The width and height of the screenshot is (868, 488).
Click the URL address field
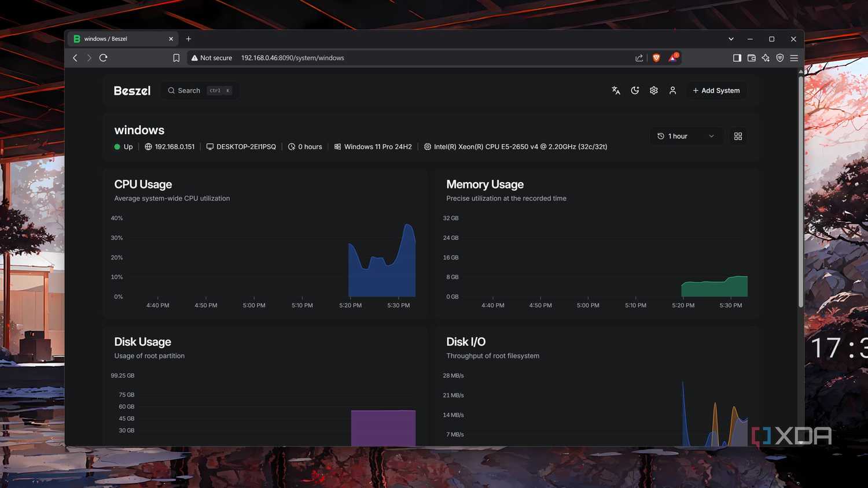(434, 58)
